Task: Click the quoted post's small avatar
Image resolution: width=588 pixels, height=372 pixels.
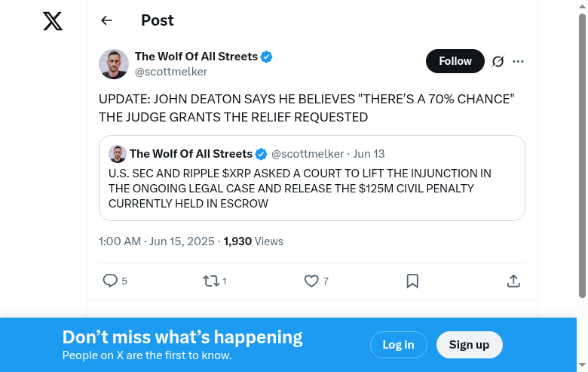Action: [118, 154]
